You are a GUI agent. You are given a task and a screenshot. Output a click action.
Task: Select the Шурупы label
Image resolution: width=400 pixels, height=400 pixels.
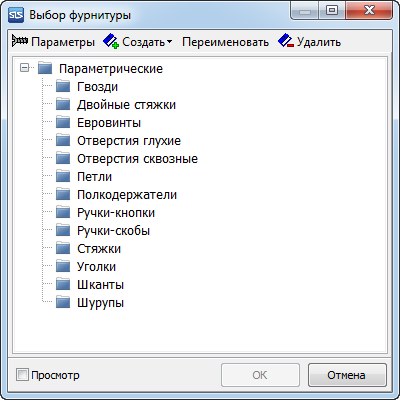click(x=100, y=303)
